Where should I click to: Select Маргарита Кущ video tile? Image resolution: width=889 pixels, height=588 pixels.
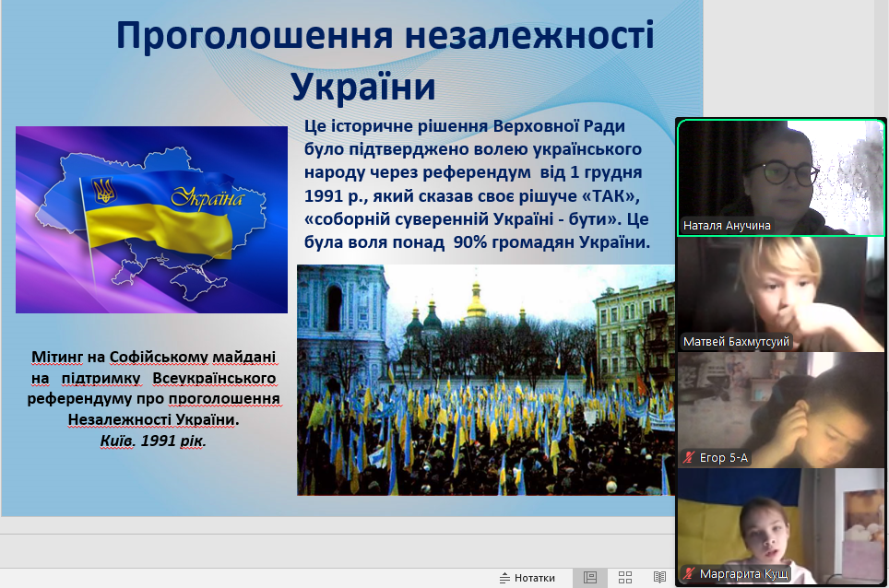(781, 525)
